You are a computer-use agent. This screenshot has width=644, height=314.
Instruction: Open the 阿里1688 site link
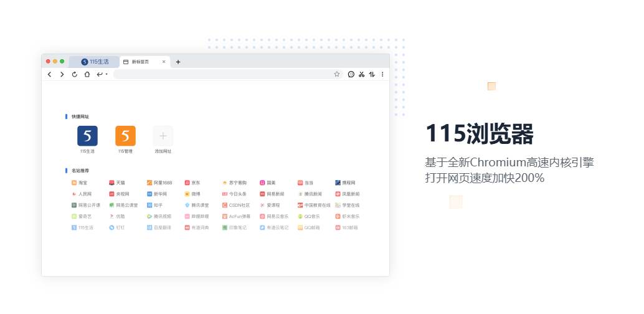[159, 183]
